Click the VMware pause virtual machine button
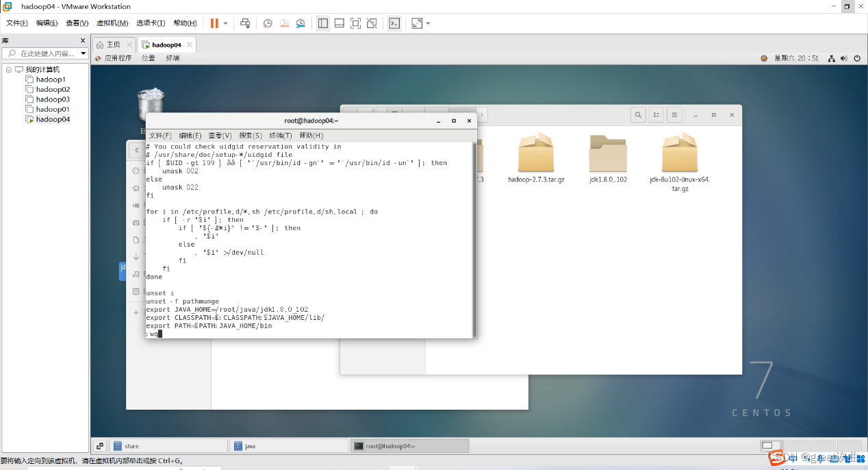 click(x=214, y=23)
